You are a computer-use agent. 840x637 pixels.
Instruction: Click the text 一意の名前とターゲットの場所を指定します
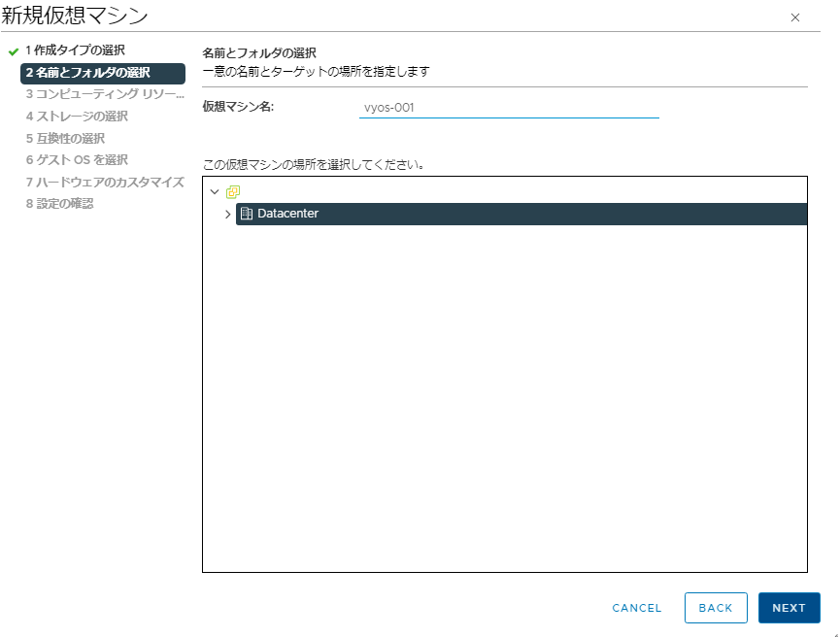click(316, 71)
